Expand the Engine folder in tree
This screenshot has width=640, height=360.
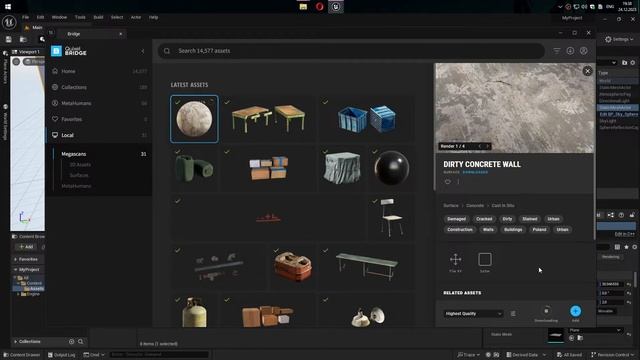pos(18,294)
